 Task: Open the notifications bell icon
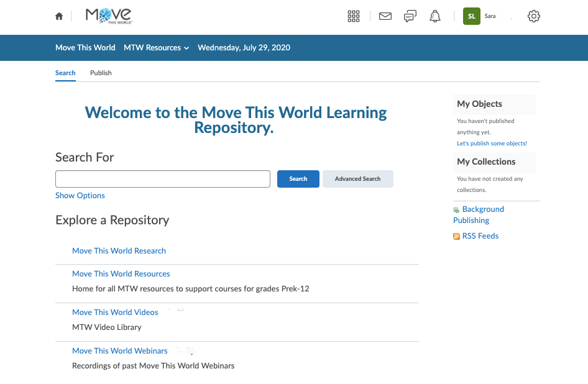click(x=435, y=16)
